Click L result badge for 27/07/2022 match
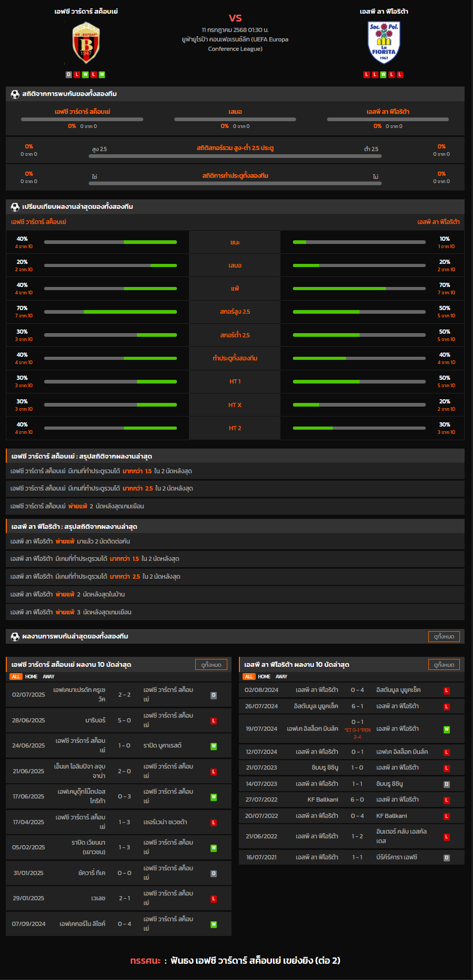The height and width of the screenshot is (980, 473). 447,800
